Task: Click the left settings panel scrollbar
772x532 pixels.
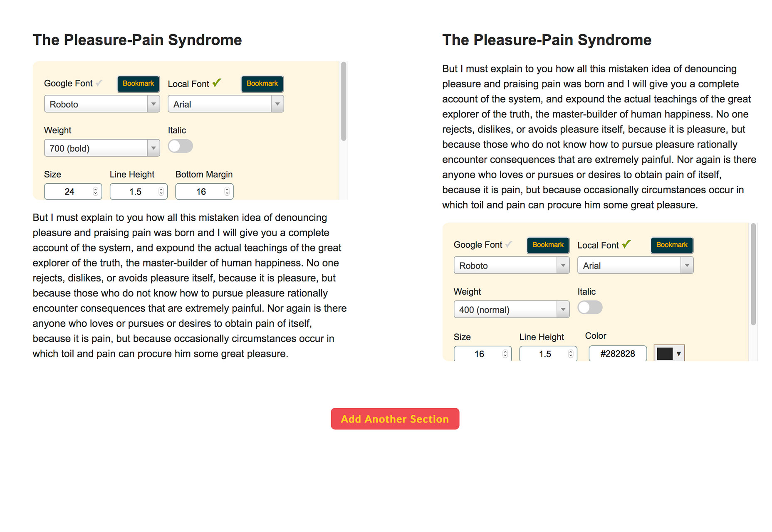Action: click(x=344, y=101)
